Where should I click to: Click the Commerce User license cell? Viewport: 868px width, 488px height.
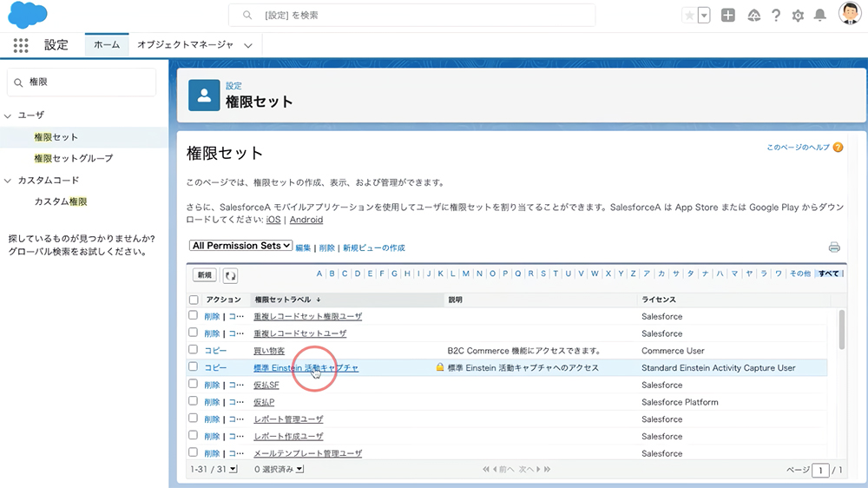point(674,351)
